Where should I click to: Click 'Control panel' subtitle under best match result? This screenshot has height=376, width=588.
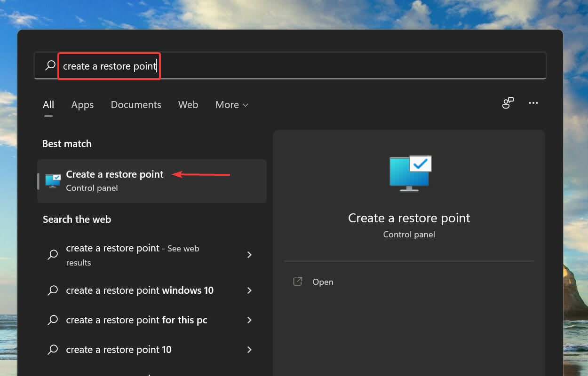point(92,188)
